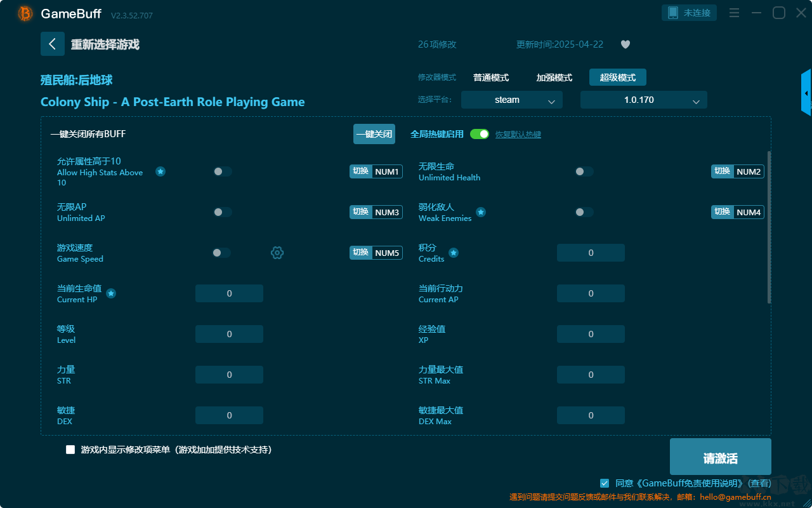Select 加强模式 trainer mode
The image size is (812, 508).
[x=554, y=77]
